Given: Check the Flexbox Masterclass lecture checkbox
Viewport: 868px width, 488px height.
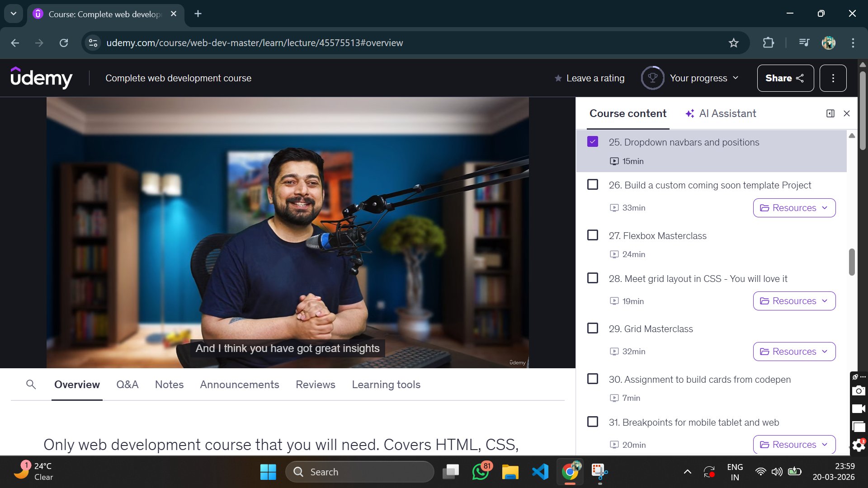Looking at the screenshot, I should tap(593, 235).
